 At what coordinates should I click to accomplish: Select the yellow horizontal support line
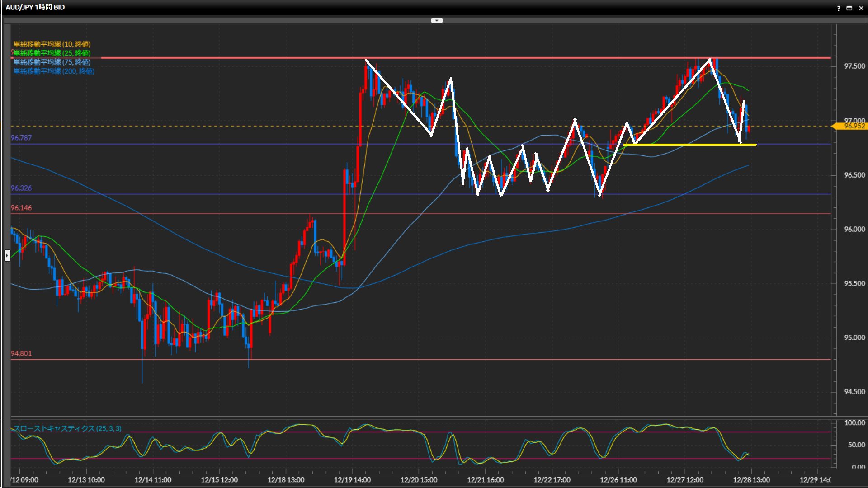[x=687, y=145]
